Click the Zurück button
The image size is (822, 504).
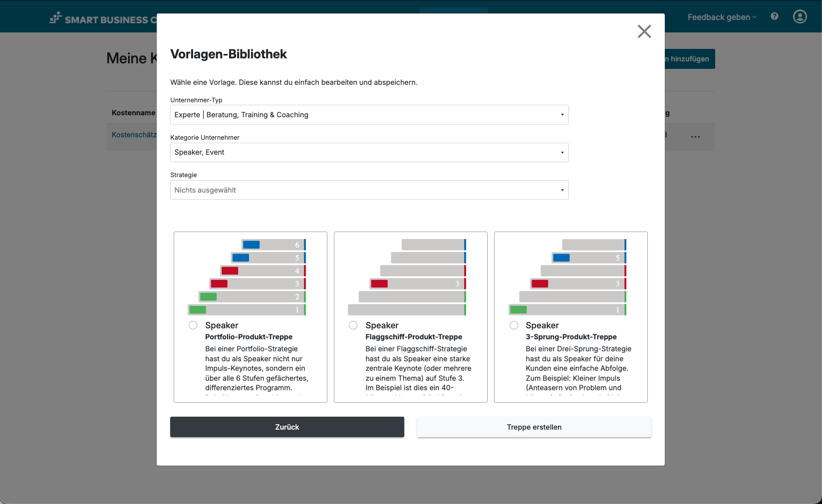point(287,427)
